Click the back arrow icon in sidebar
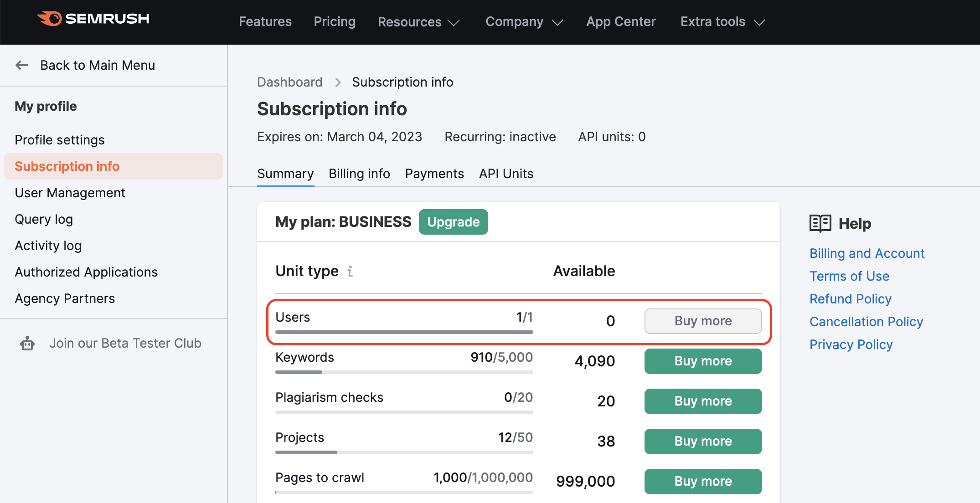Screen dimensions: 980x503 (x=22, y=66)
